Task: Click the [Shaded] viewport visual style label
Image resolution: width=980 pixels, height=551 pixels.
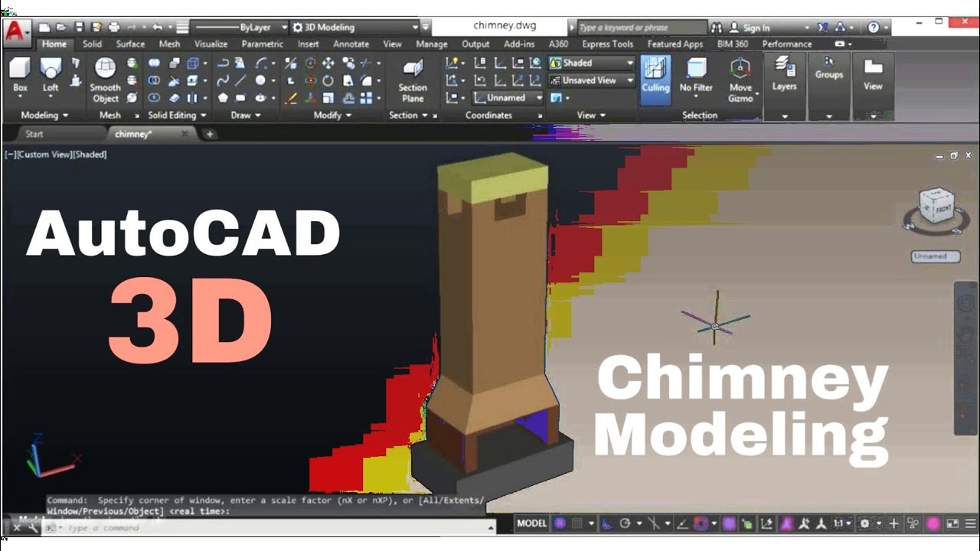Action: [90, 155]
